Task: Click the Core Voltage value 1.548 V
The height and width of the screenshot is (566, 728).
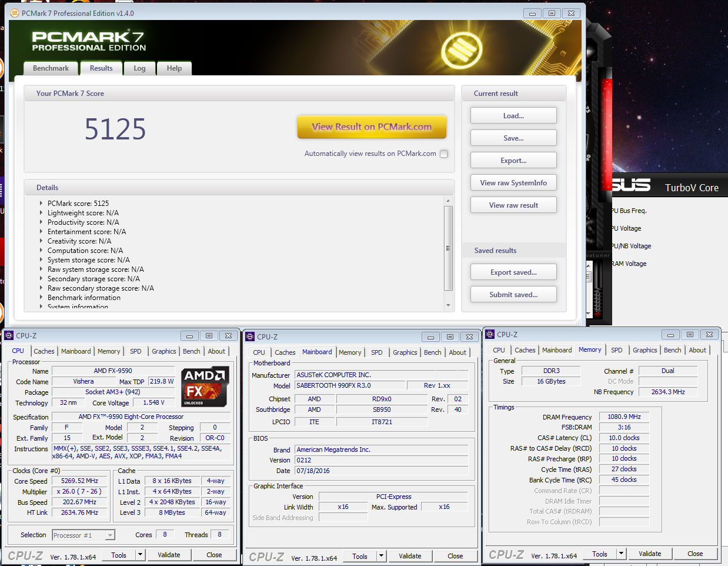Action: coord(153,402)
